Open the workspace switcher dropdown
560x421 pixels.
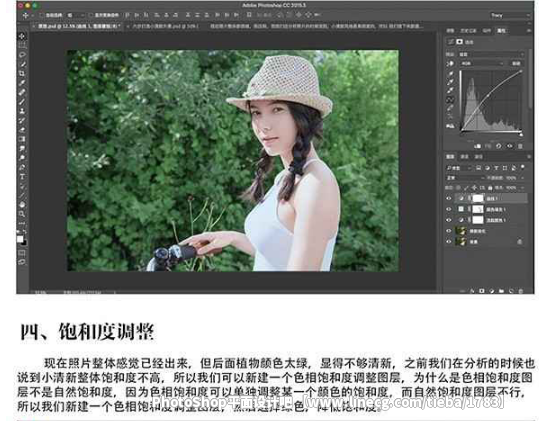tap(510, 15)
